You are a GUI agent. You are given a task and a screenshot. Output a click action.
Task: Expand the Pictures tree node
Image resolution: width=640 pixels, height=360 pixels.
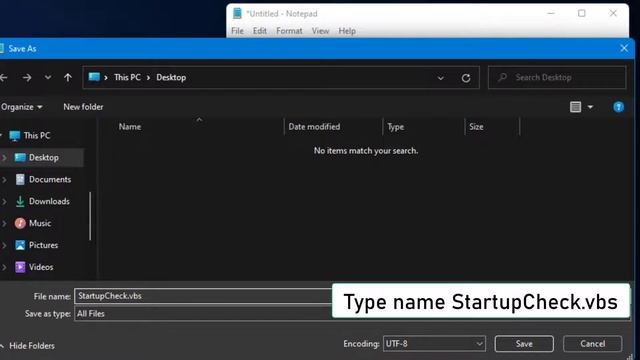click(x=4, y=245)
